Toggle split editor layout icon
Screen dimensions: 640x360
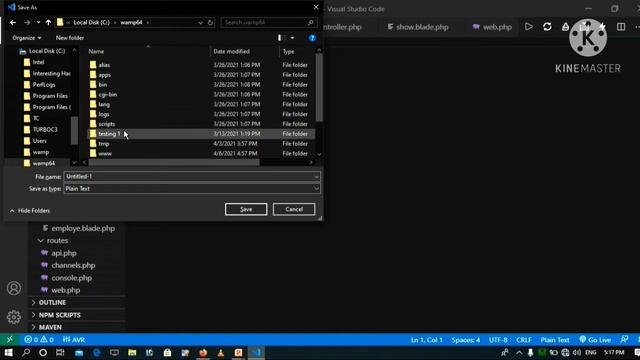621,27
